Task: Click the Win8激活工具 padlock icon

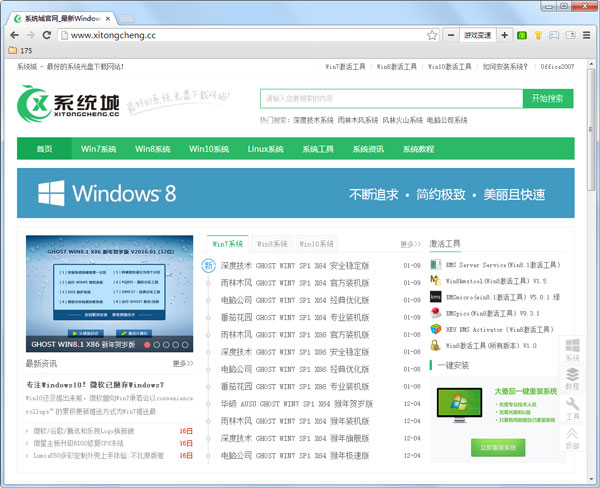Action: [435, 345]
